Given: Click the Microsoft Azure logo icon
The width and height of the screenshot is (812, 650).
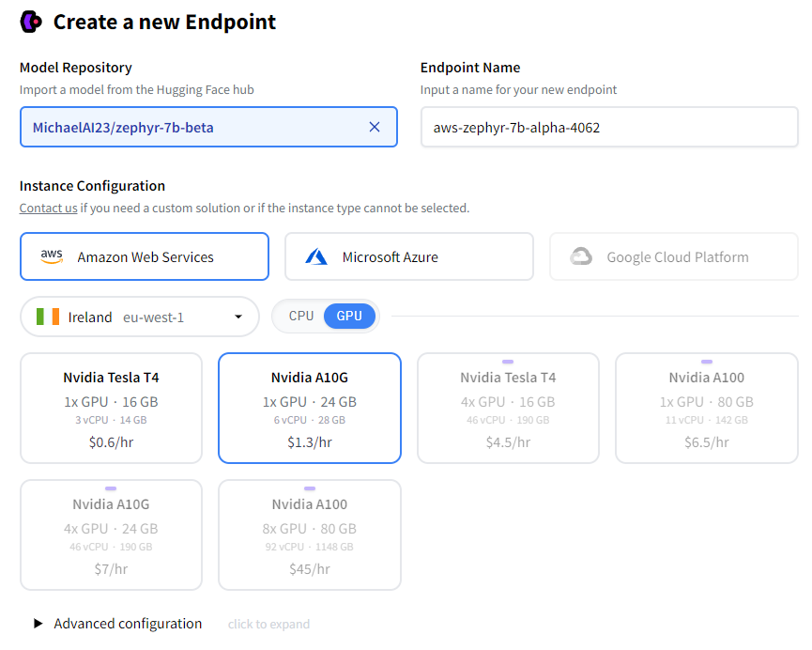Looking at the screenshot, I should tap(316, 256).
